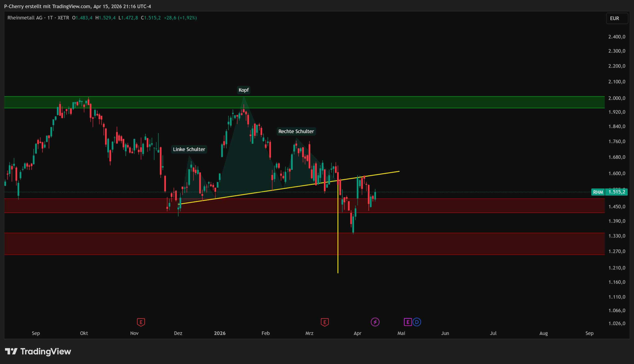
Task: Click the RHM symbol tag on price axis
Action: coord(598,192)
